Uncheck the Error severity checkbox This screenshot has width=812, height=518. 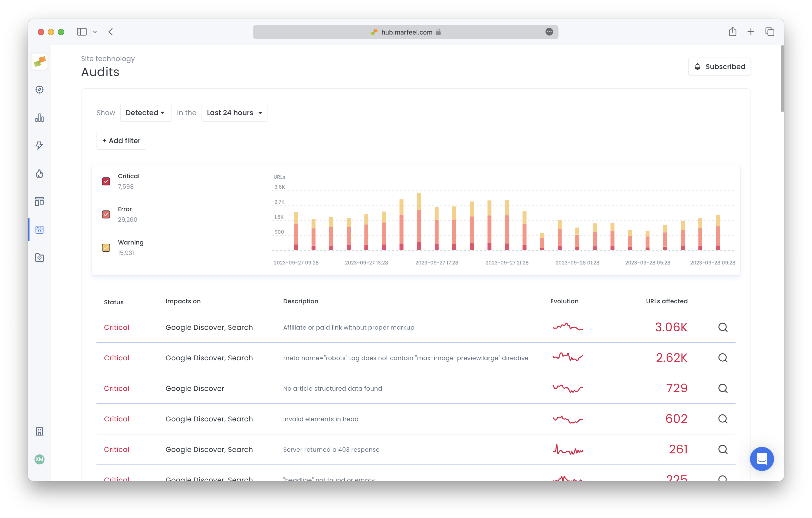(x=106, y=214)
